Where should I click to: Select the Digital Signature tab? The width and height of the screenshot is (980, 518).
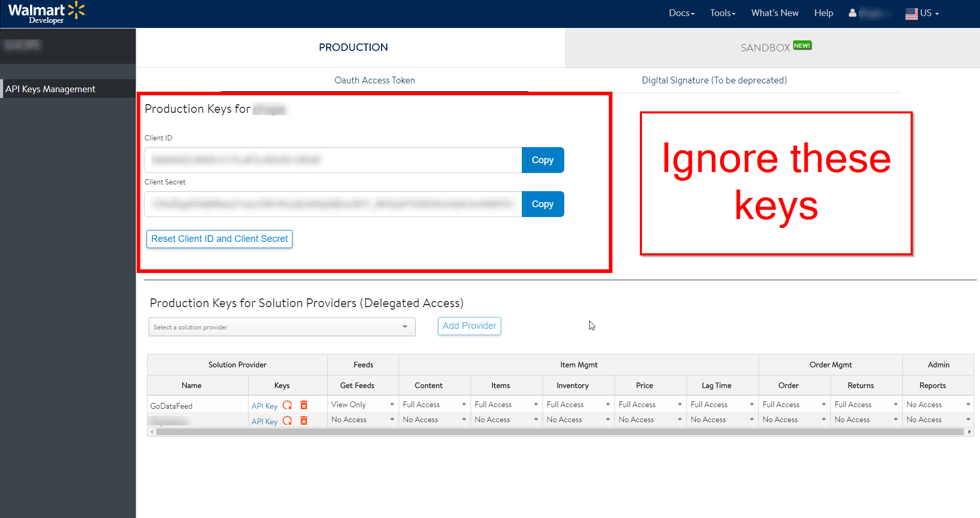pyautogui.click(x=714, y=80)
